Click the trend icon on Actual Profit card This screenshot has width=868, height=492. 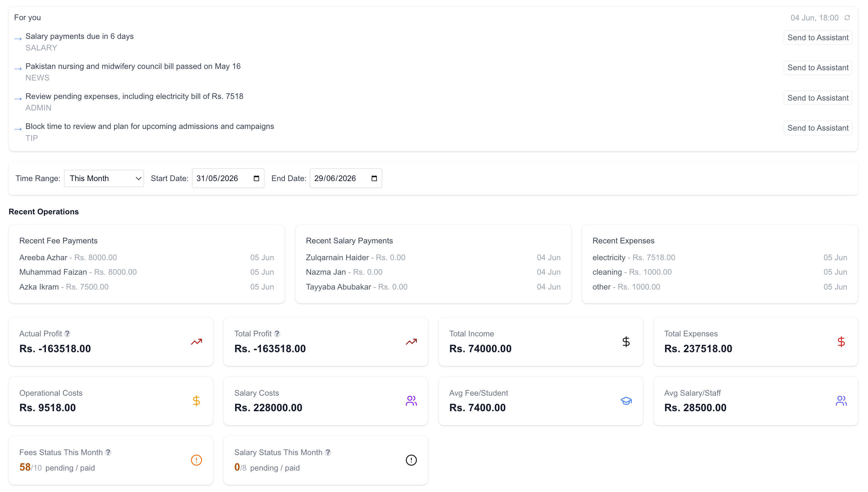point(196,342)
